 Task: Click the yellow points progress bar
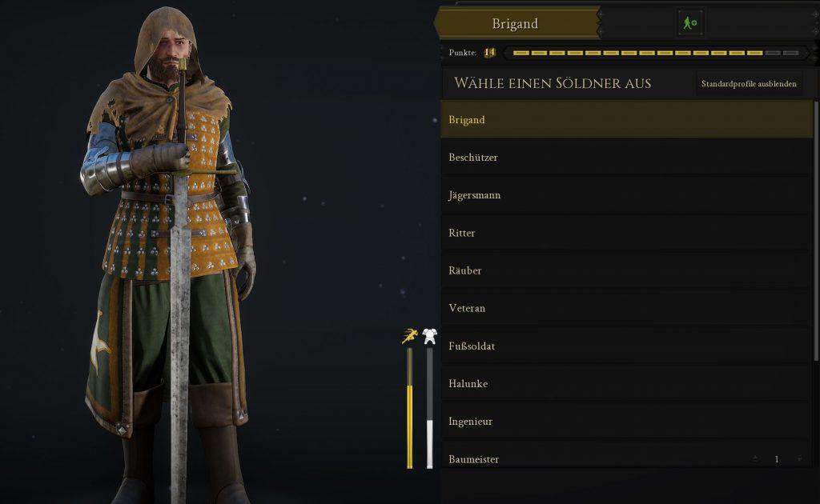[656, 53]
